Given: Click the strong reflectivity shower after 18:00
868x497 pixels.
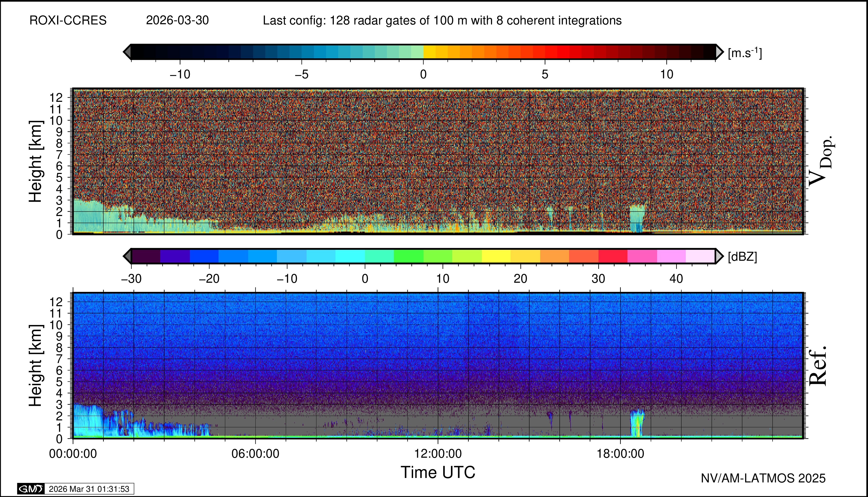Looking at the screenshot, I should 637,425.
